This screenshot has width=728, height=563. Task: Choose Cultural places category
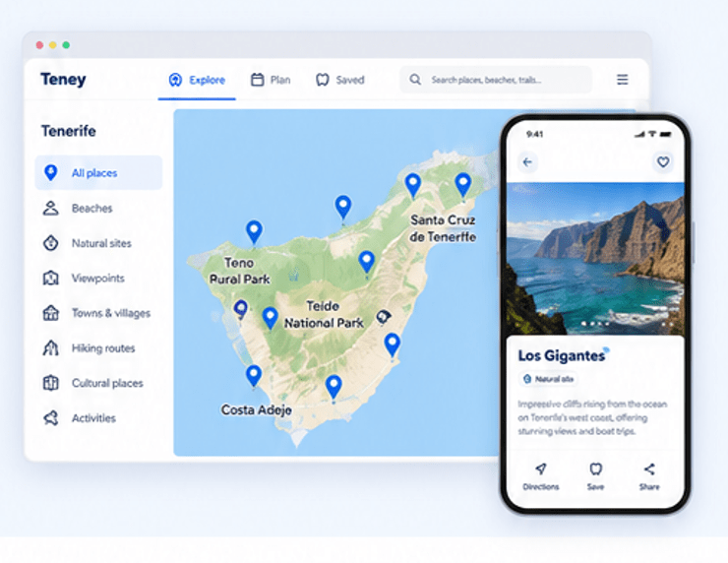pyautogui.click(x=98, y=383)
